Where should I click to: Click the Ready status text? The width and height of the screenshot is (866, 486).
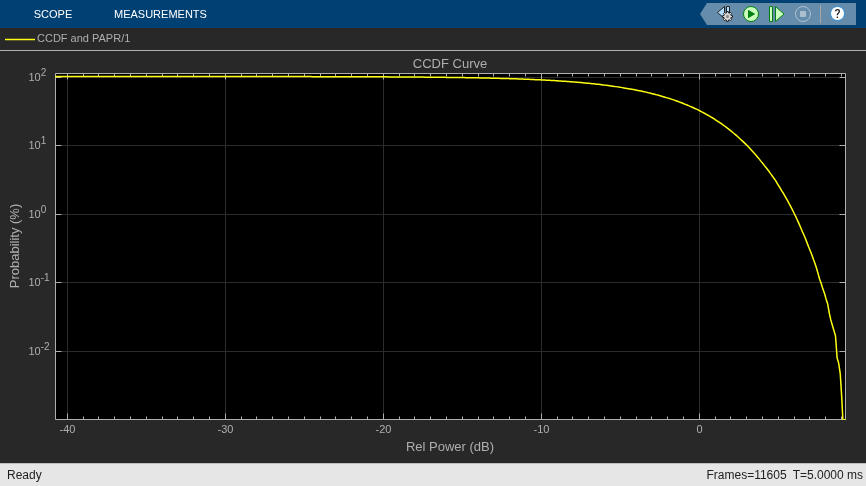24,475
